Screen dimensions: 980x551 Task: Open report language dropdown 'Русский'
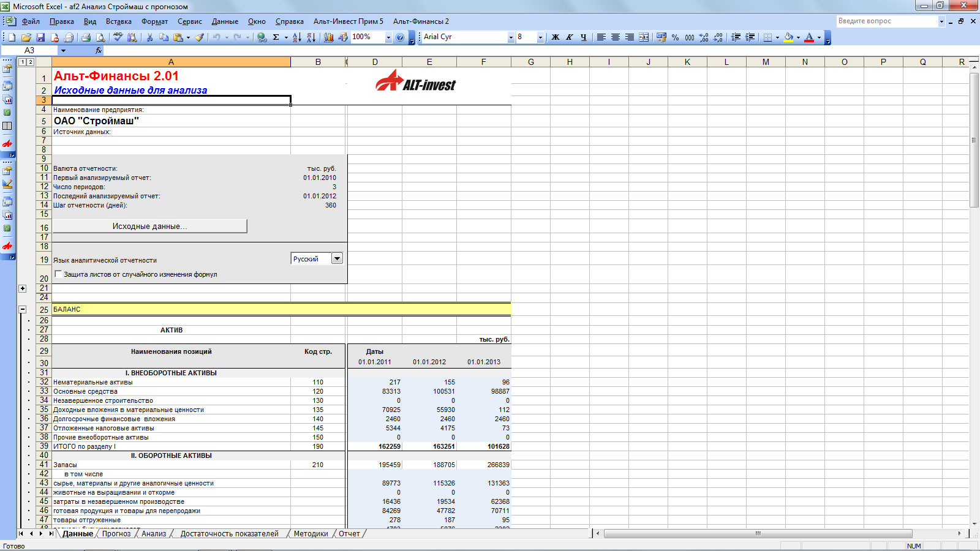coord(337,258)
